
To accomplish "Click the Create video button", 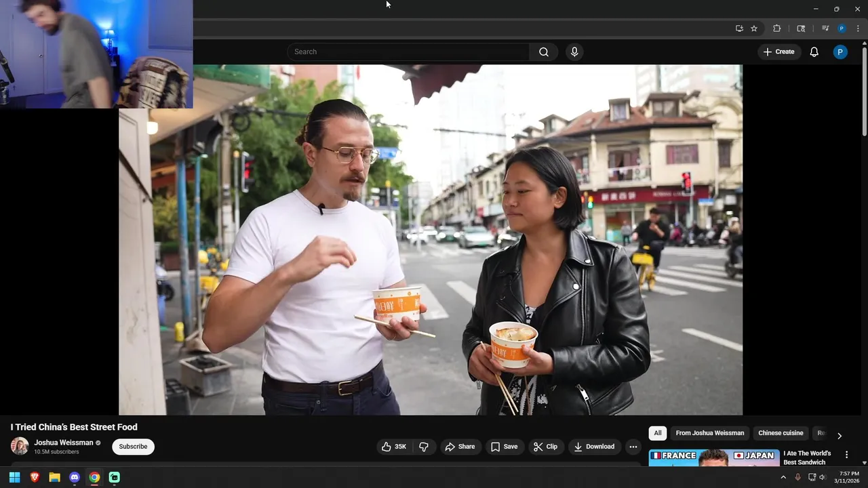I will pos(779,52).
